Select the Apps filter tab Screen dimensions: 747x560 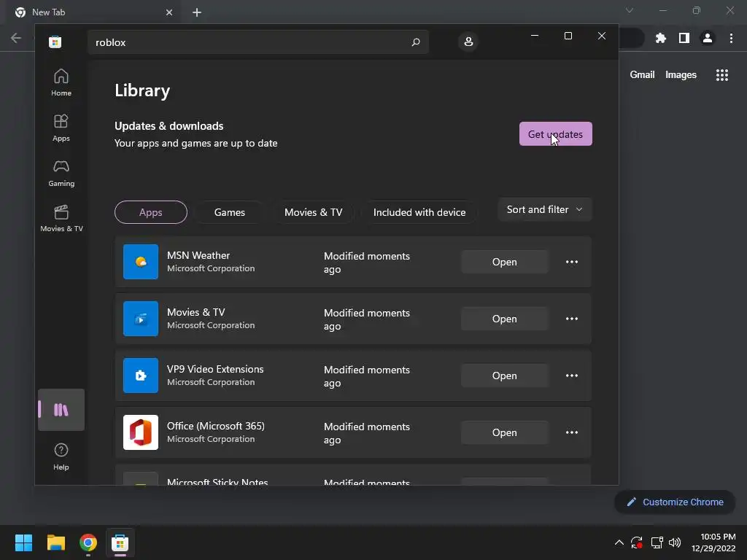tap(150, 212)
